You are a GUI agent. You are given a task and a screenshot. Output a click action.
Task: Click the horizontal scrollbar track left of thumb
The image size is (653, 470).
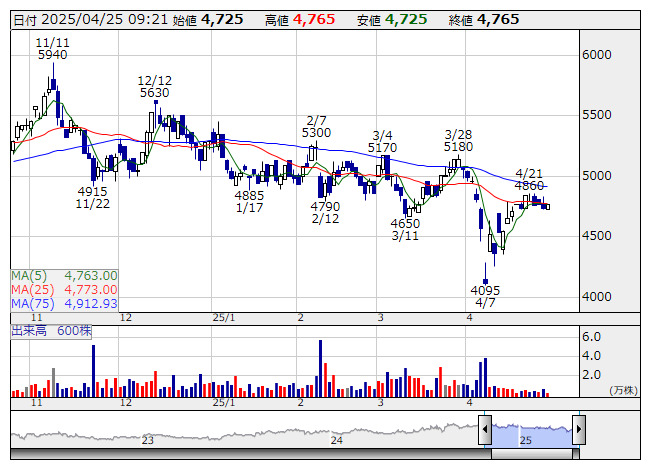click(251, 454)
